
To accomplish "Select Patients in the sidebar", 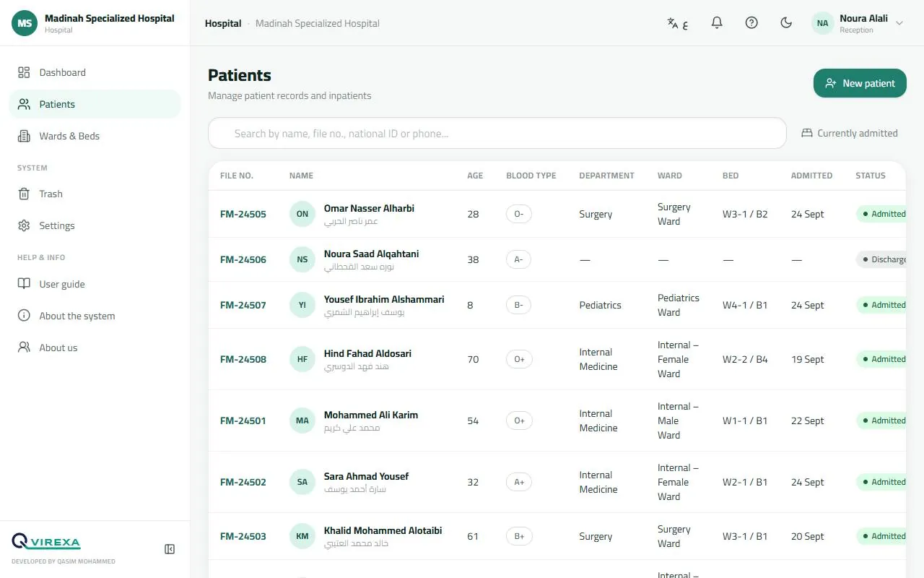I will (x=95, y=104).
